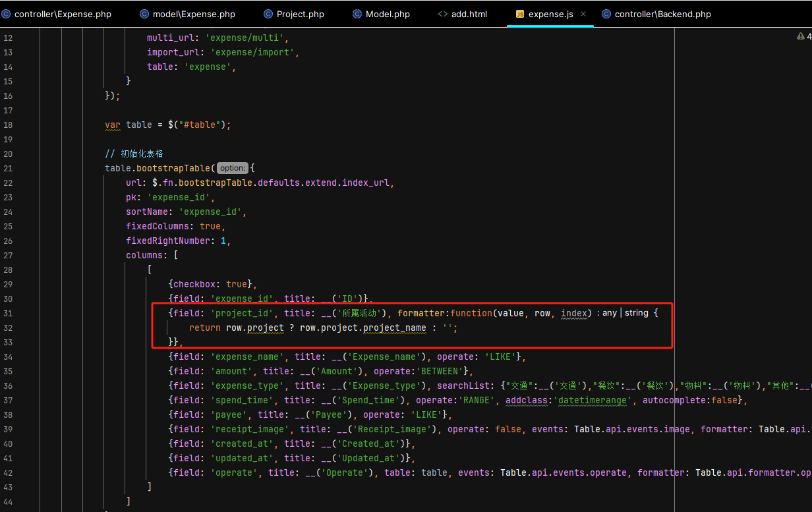Click line number 18 in the gutter
This screenshot has height=512, width=812.
click(x=8, y=125)
